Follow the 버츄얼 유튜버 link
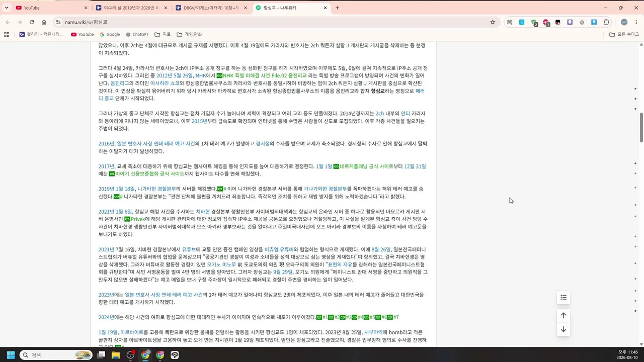Screen dimensions: 644x362 coord(279,249)
